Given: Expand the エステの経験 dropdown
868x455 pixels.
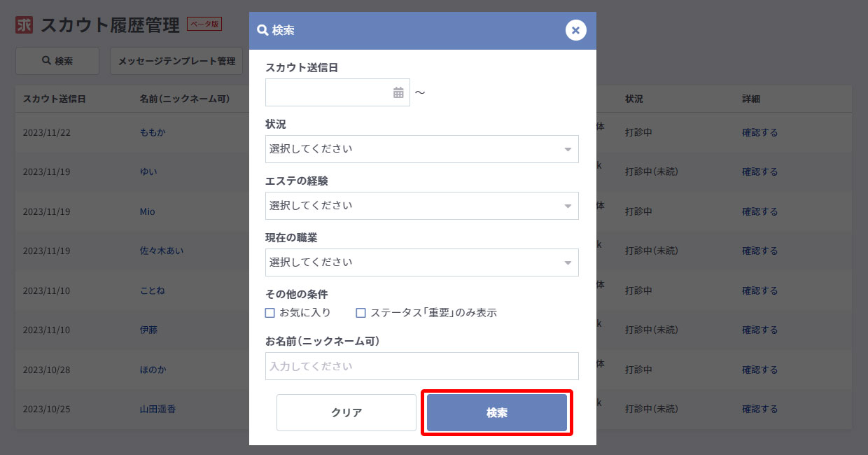Looking at the screenshot, I should point(421,206).
